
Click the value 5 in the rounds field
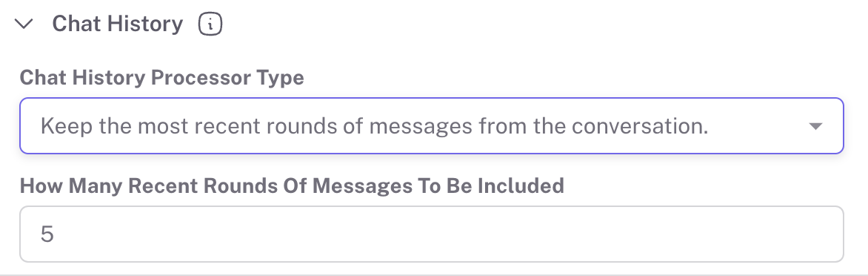click(x=47, y=234)
